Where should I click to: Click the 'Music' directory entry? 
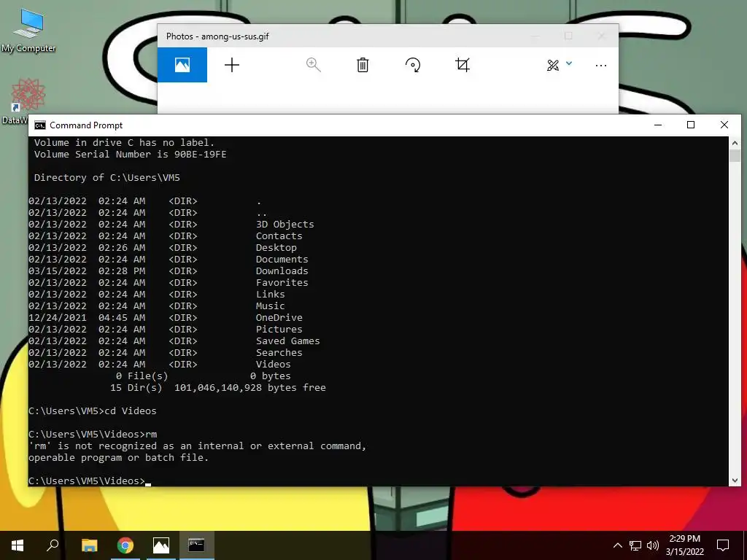point(270,306)
